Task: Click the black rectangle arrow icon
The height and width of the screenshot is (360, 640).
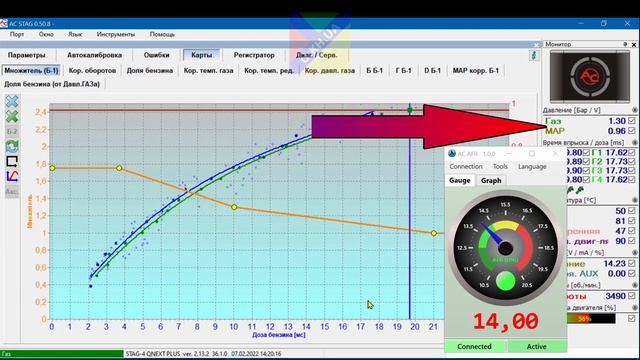Action: [x=12, y=161]
